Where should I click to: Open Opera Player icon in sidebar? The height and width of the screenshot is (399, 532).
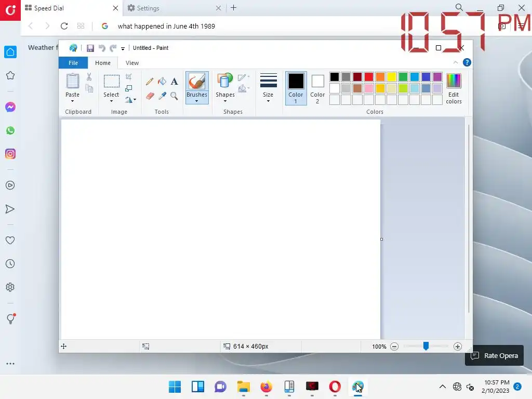coord(10,185)
